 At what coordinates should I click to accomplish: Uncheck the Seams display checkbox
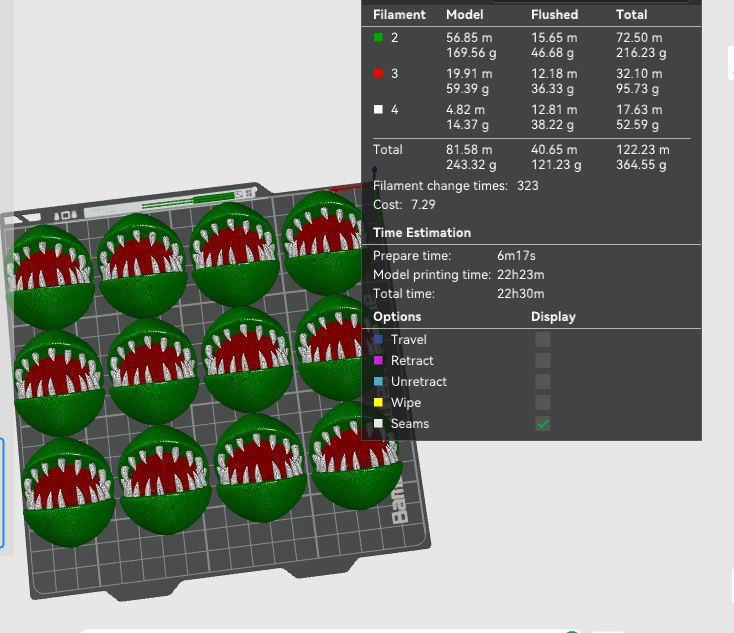click(x=543, y=423)
